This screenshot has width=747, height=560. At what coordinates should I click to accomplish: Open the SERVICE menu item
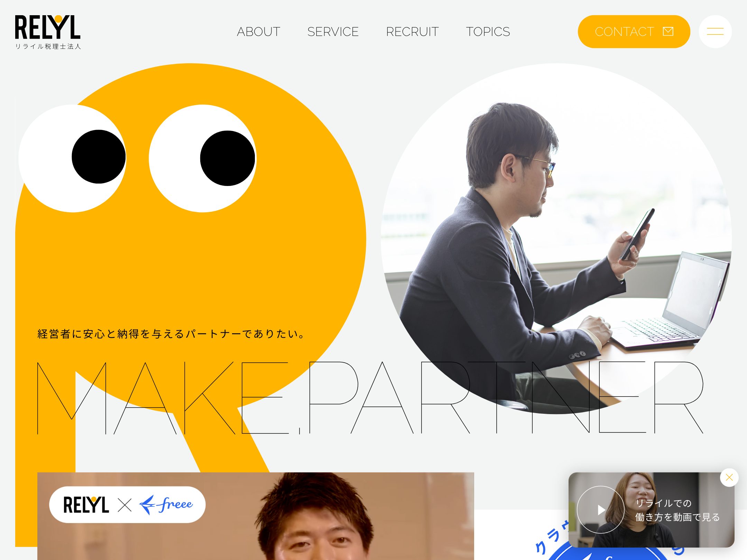tap(333, 32)
